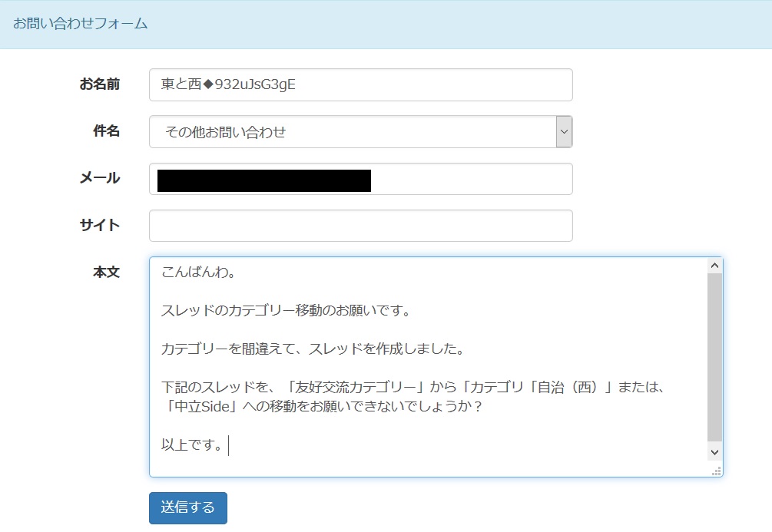
Task: Click the scroll-up arrow in 本文 textarea
Action: [714, 266]
